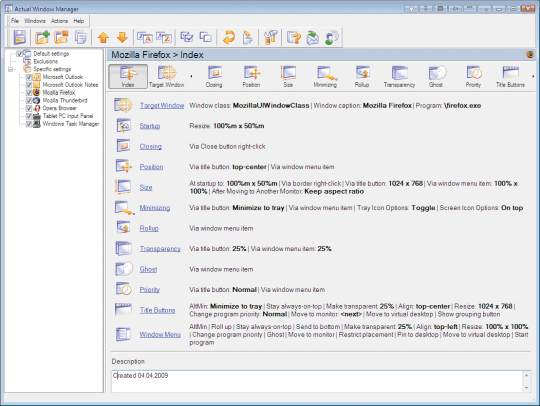Click the orange undo arrow icon

(x=229, y=37)
